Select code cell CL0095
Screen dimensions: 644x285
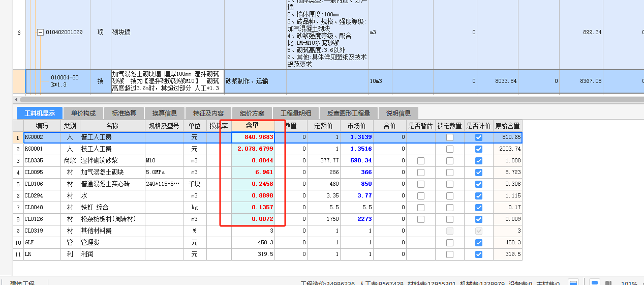(43, 173)
